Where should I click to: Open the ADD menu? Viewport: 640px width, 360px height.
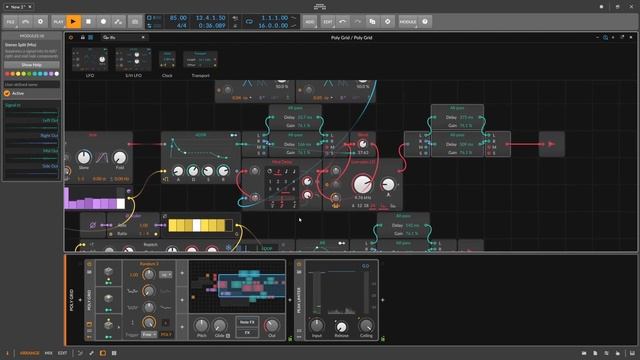310,22
